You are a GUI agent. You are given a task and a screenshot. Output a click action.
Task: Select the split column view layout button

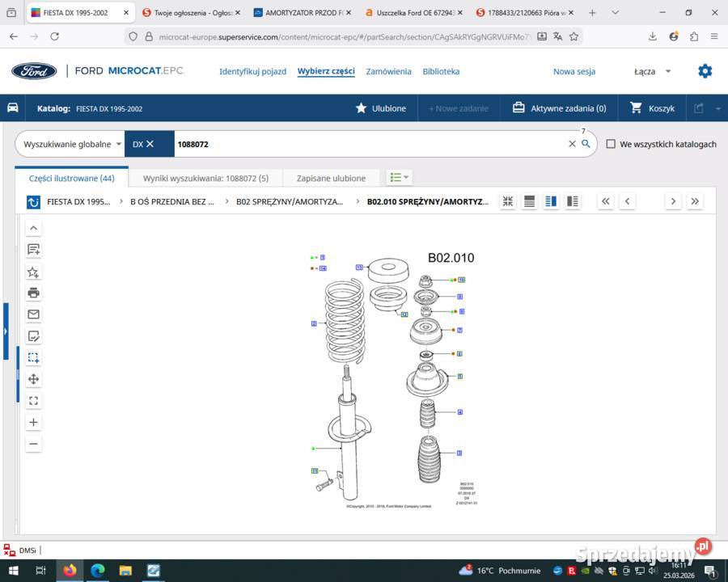tap(551, 201)
